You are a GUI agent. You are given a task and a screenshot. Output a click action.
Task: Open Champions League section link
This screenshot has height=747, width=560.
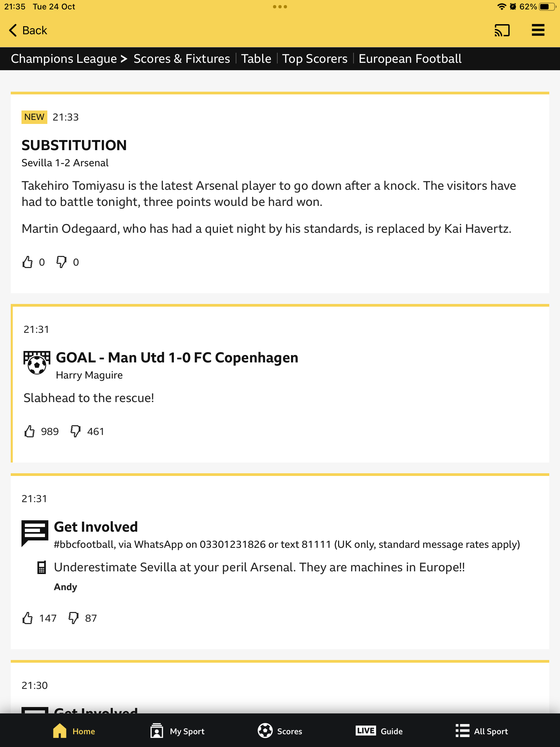[x=64, y=59]
